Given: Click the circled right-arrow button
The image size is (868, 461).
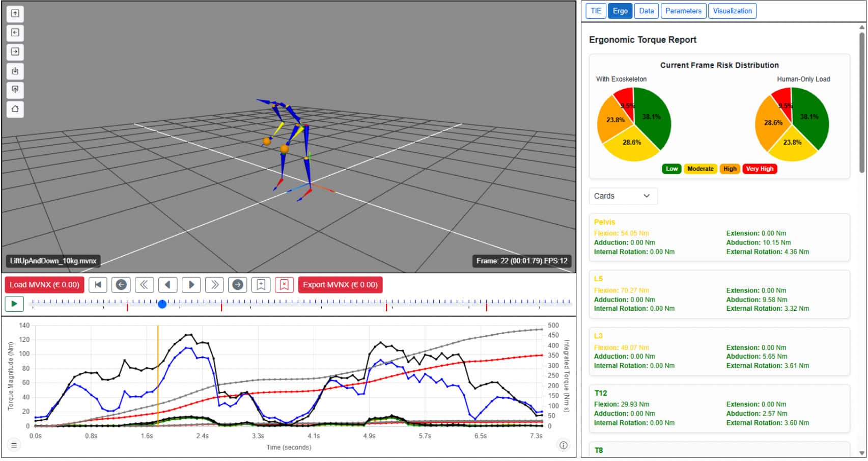Looking at the screenshot, I should coord(238,285).
